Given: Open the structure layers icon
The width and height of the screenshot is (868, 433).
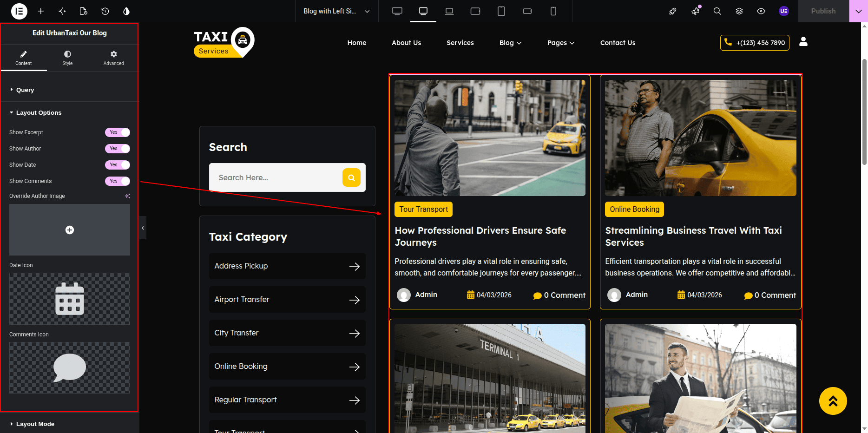Looking at the screenshot, I should [739, 11].
